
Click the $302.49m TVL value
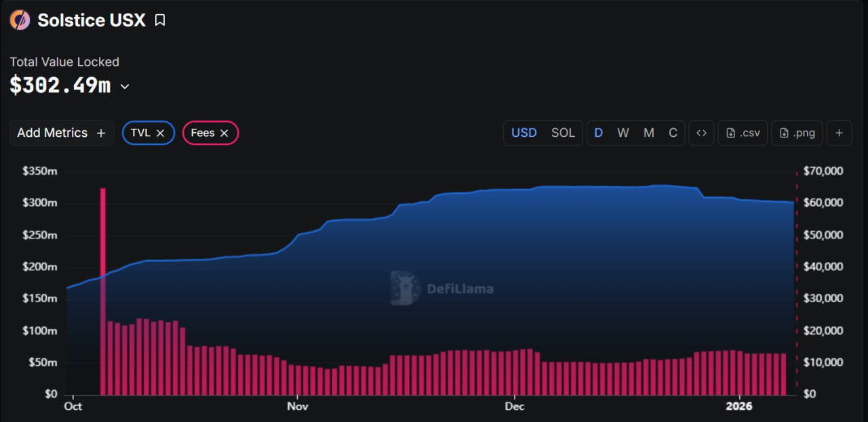click(x=60, y=85)
